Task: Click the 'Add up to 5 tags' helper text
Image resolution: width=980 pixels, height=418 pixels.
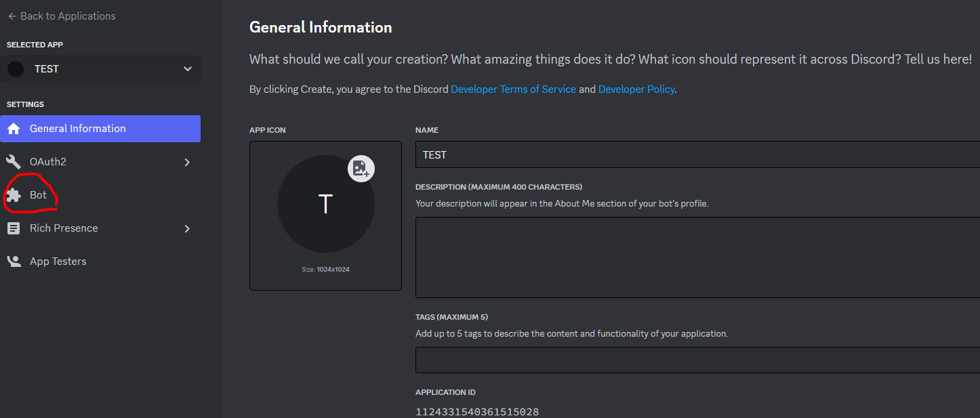Action: 571,334
